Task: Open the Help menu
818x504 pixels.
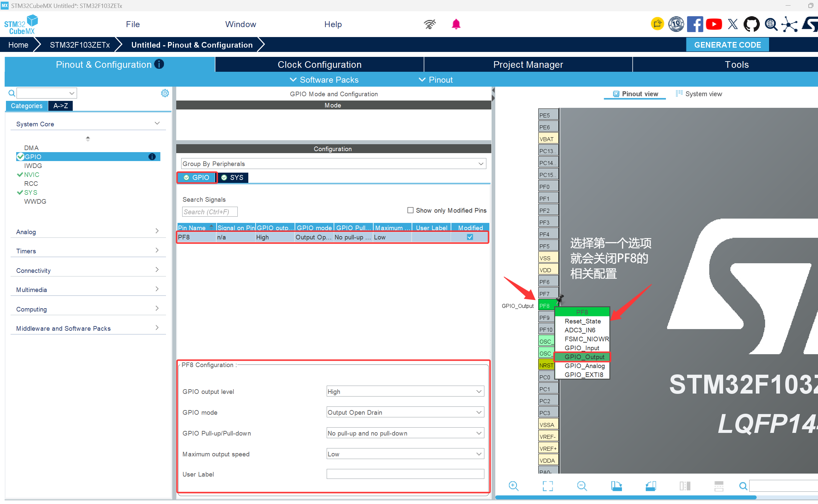Action: [333, 24]
